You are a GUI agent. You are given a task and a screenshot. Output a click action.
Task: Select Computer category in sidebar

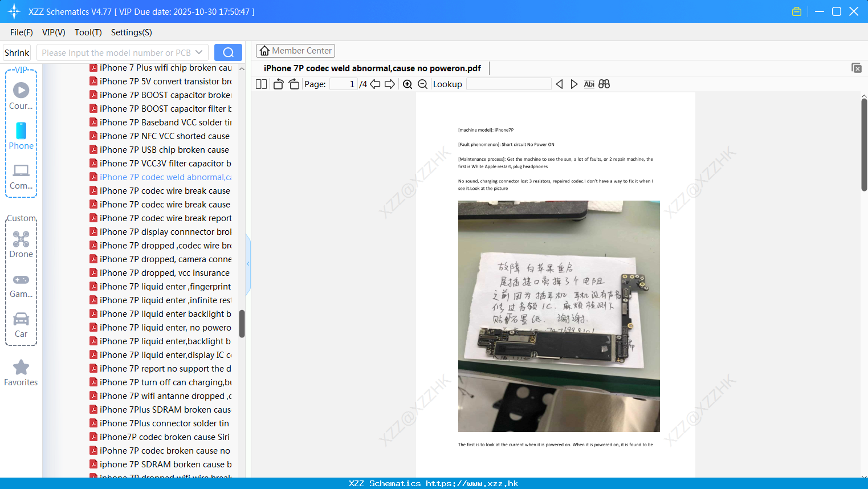click(x=21, y=177)
